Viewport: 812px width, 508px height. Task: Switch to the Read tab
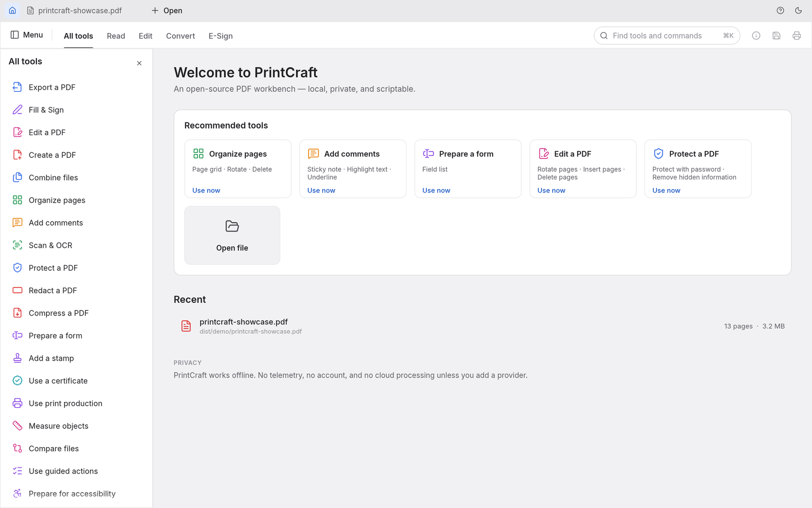point(116,36)
